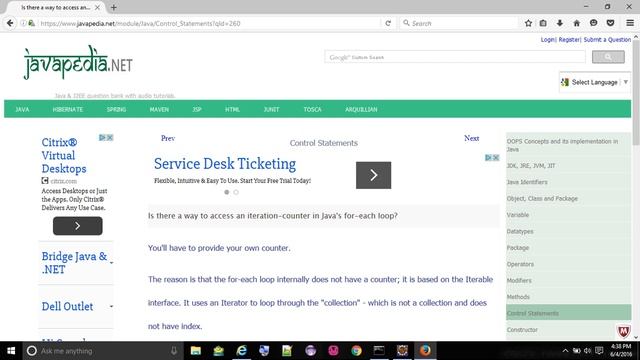Close the Citrix Virtual Desktops ad
Viewport: 640px width, 360px height.
point(110,138)
